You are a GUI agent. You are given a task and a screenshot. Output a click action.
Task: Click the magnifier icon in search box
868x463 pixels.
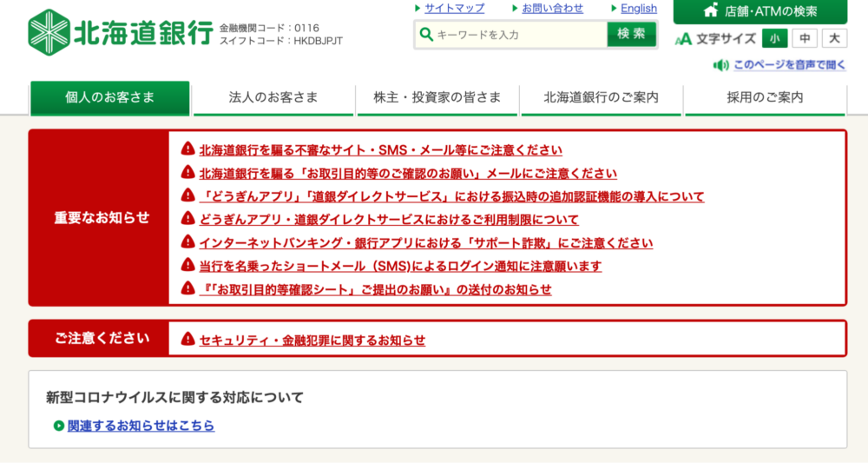(425, 35)
